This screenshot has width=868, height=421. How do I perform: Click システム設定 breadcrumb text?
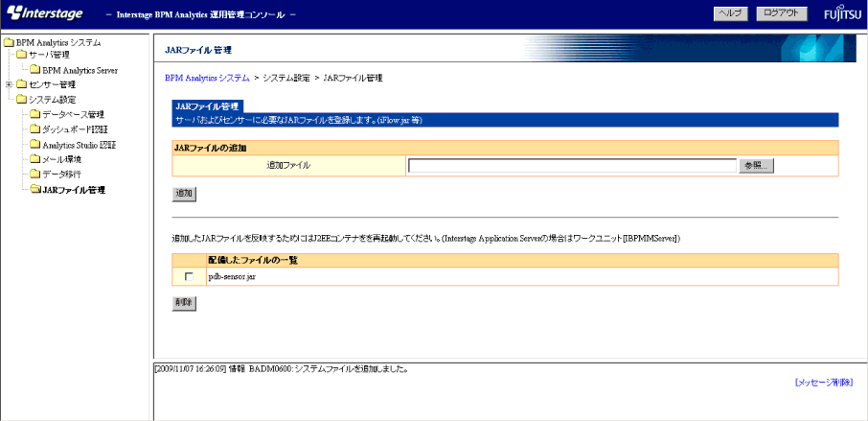[286, 78]
